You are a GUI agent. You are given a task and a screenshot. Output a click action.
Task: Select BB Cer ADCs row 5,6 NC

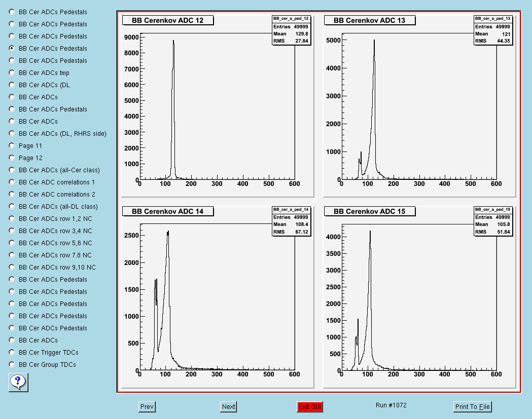pos(12,243)
